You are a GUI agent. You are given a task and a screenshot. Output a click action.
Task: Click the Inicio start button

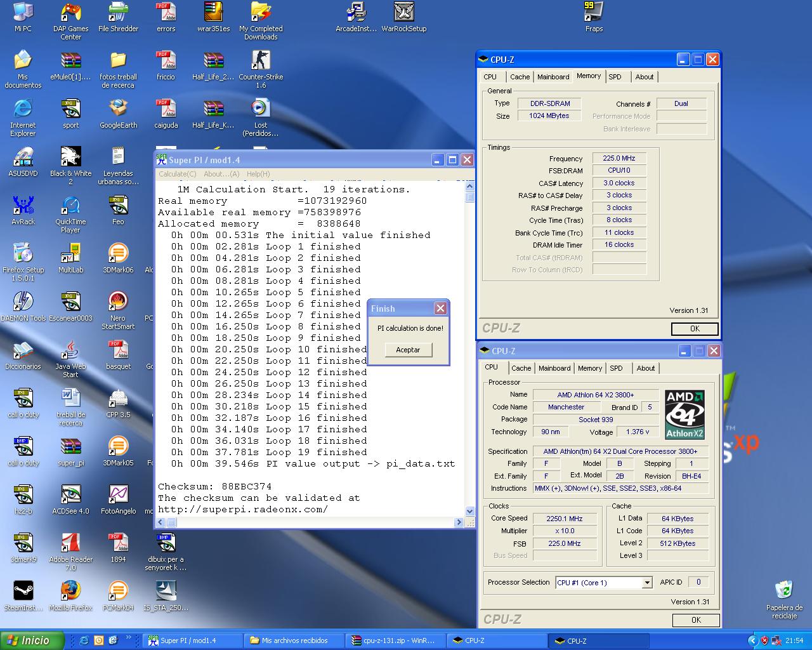32,640
